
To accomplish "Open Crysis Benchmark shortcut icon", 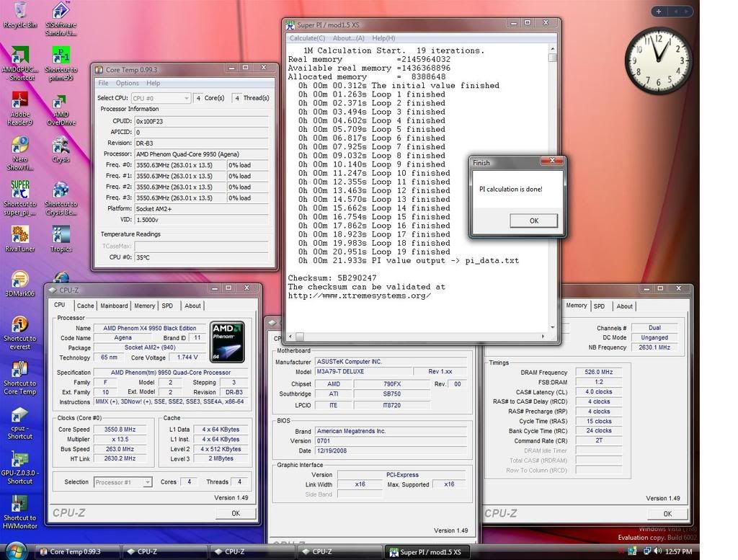I will (x=61, y=198).
